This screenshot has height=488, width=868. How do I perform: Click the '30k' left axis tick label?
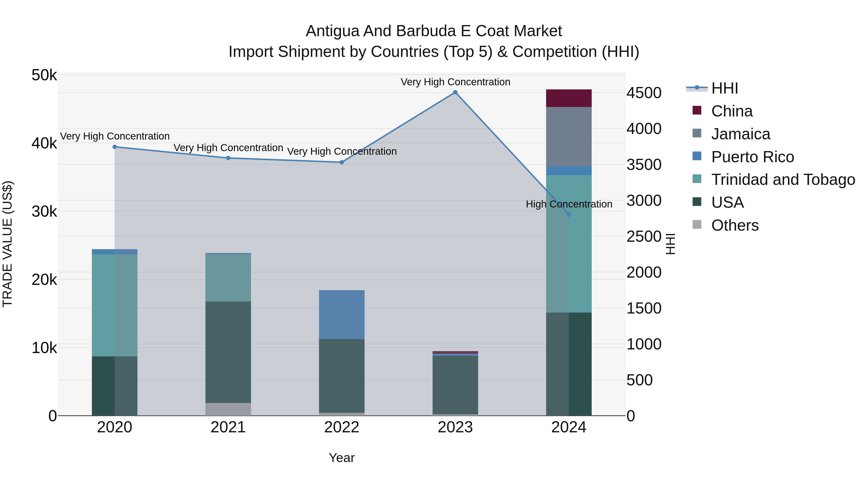coord(44,212)
